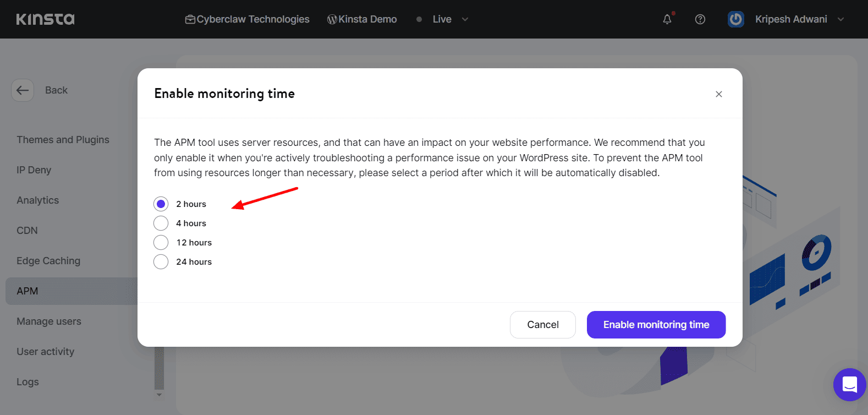The height and width of the screenshot is (415, 868).
Task: Close the Enable monitoring time dialog
Action: 718,94
